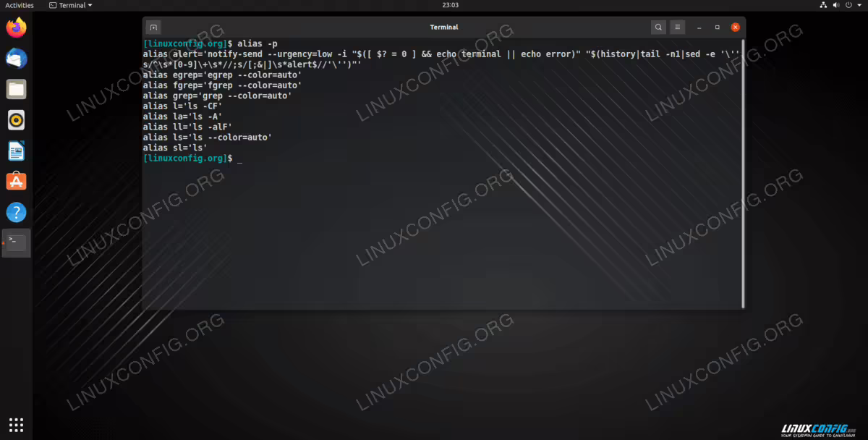Expand the Terminal app menu in top bar
868x440 pixels.
pos(71,5)
